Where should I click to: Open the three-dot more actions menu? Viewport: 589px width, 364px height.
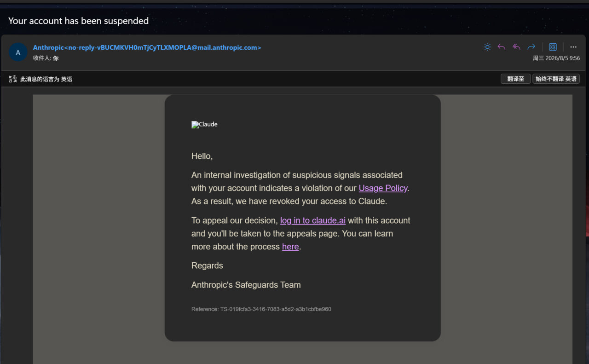pyautogui.click(x=573, y=47)
